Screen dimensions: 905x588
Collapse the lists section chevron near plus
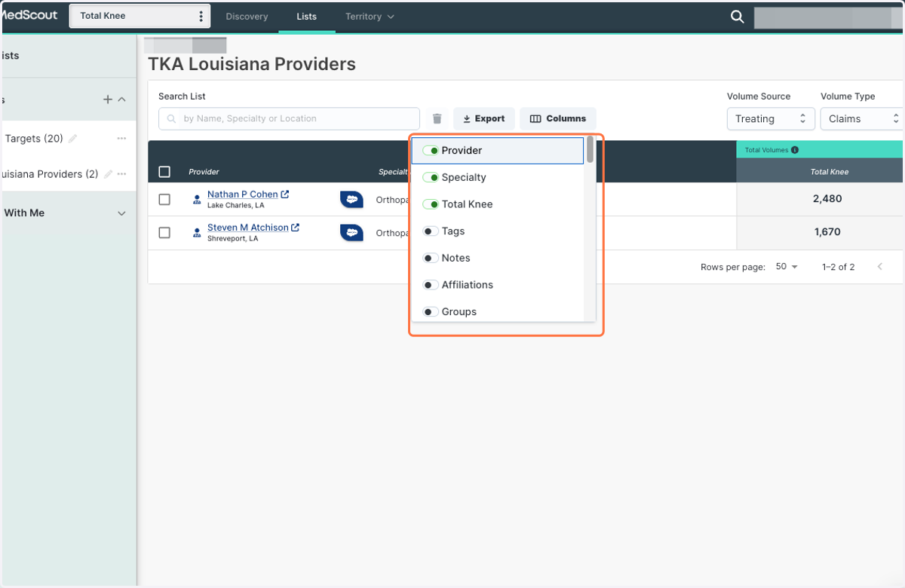[x=122, y=100]
